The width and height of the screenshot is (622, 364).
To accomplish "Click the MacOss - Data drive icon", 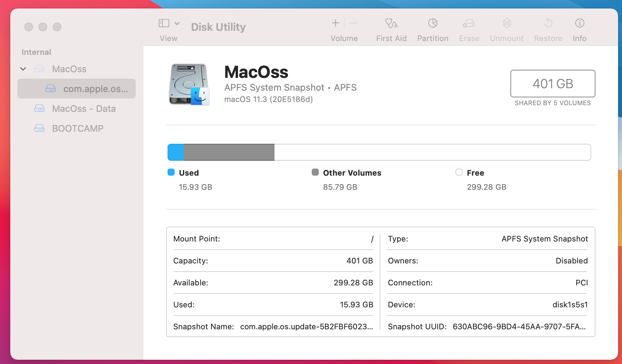I will pos(39,108).
